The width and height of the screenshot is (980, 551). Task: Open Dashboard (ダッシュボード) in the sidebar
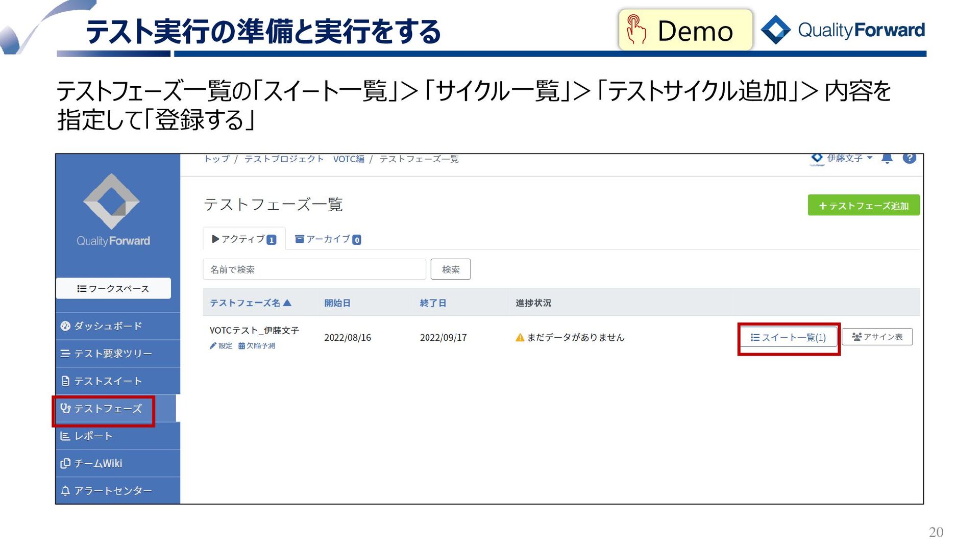pyautogui.click(x=108, y=326)
